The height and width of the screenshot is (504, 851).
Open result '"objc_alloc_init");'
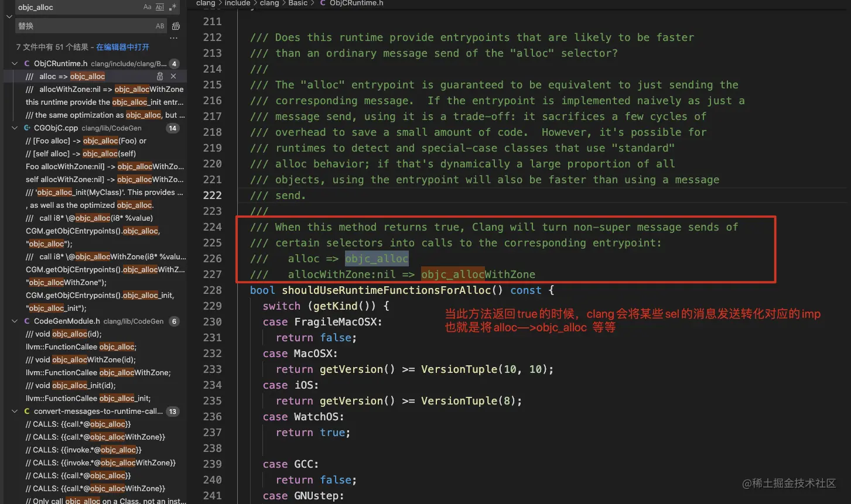click(56, 308)
